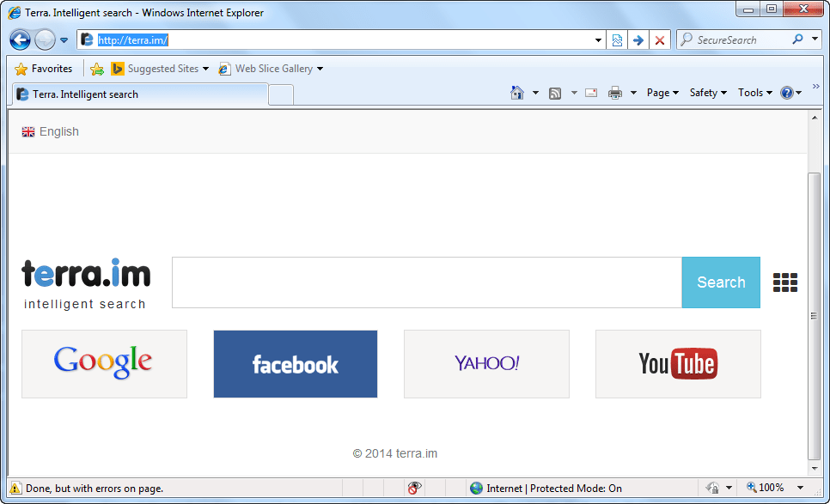Click the blue Go arrow button
Screen dimensions: 830x504
(638, 40)
